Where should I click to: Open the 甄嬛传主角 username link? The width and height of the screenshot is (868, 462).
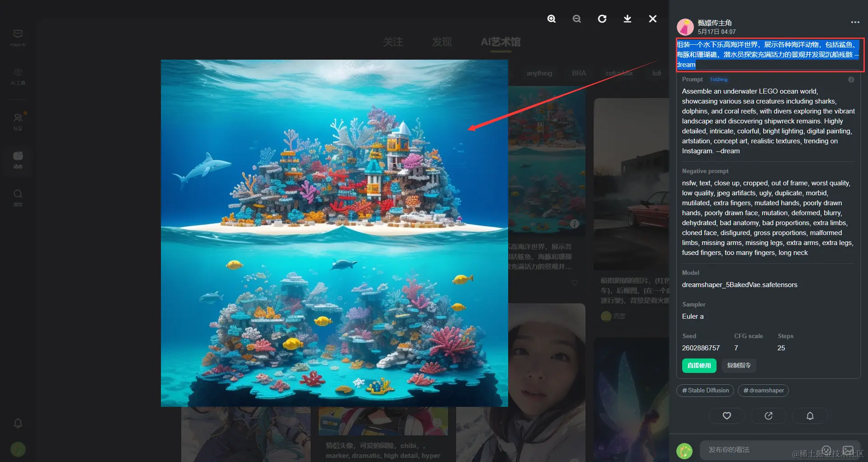(x=715, y=23)
